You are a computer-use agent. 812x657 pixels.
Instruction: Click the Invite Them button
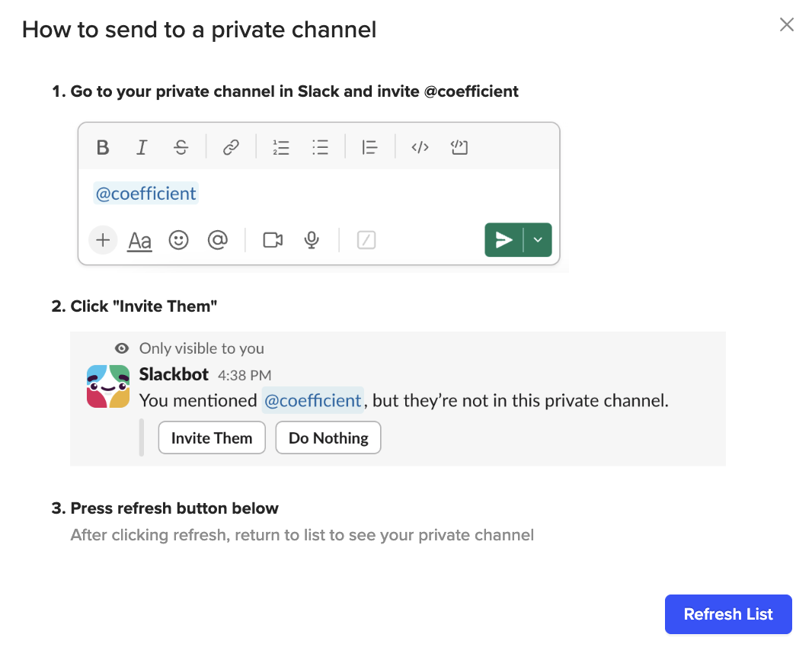(x=212, y=437)
